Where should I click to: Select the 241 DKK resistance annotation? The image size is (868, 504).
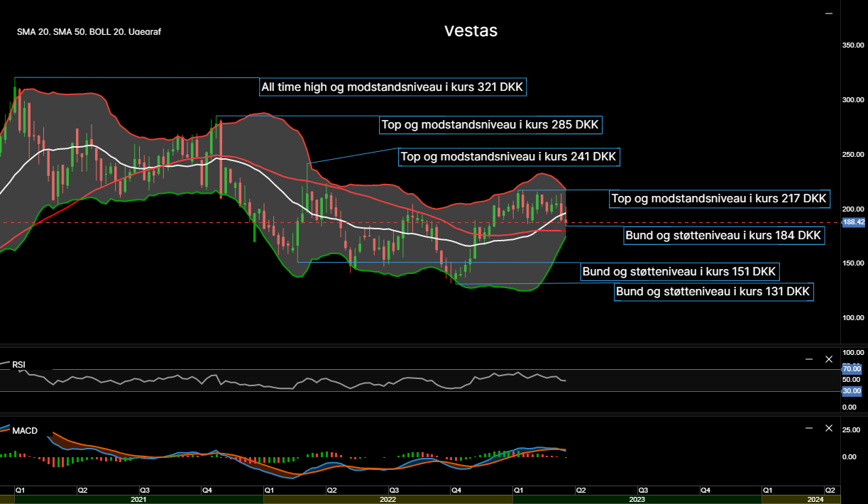point(509,157)
